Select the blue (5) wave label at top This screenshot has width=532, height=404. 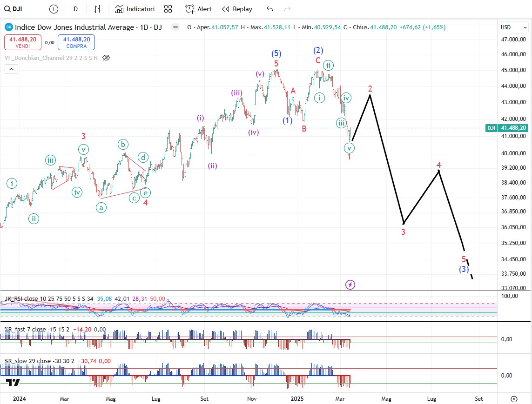coord(276,53)
